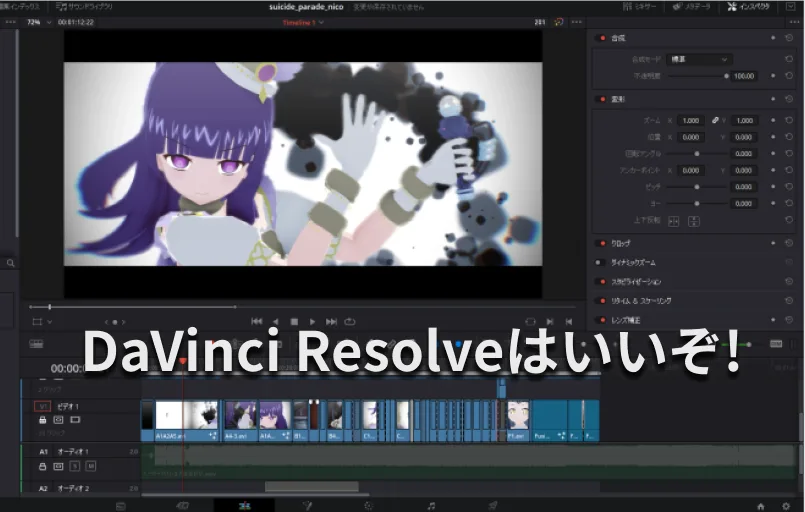The image size is (805, 512).
Task: Jump to first frame with skip-back icon
Action: pyautogui.click(x=257, y=322)
